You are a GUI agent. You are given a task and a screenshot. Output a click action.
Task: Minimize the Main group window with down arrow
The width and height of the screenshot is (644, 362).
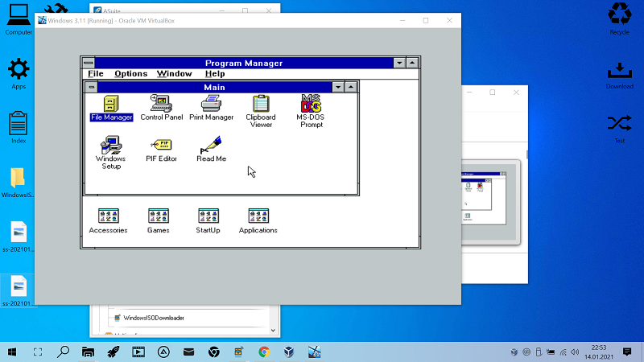tap(338, 87)
